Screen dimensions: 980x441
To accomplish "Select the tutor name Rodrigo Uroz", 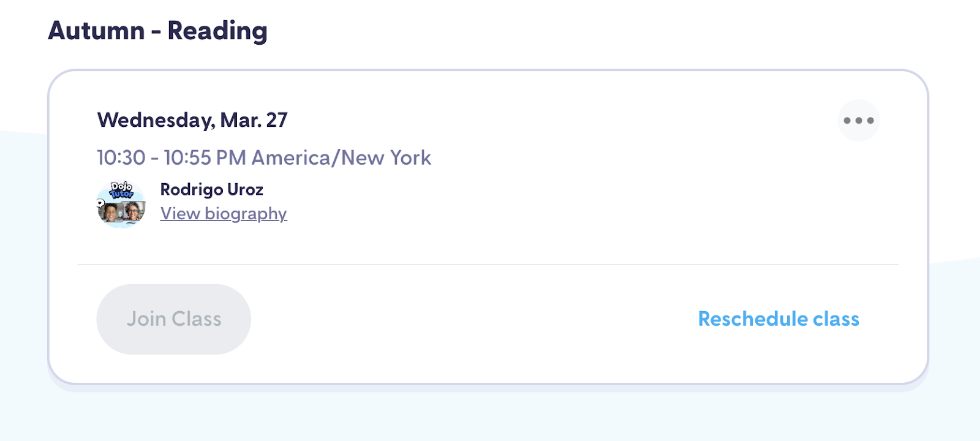I will (211, 190).
